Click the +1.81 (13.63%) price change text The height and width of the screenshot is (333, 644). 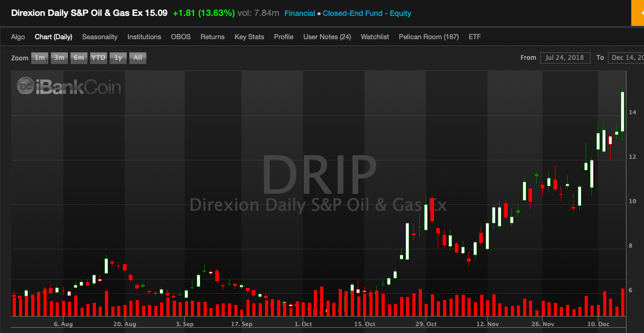tap(204, 13)
